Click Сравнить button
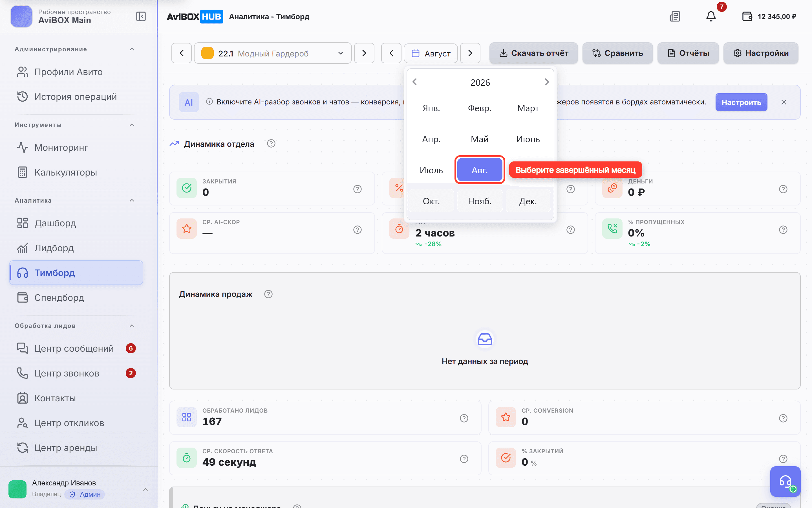812x508 pixels. tap(617, 53)
